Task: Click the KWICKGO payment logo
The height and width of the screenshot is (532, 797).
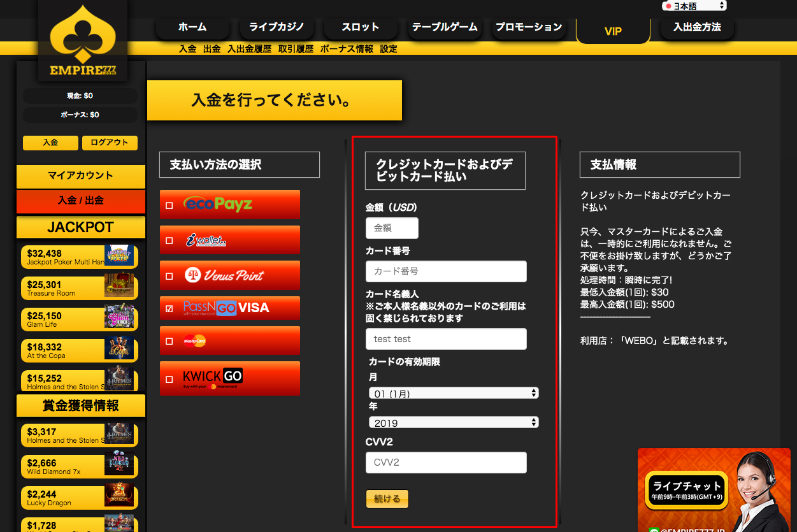Action: coord(213,378)
